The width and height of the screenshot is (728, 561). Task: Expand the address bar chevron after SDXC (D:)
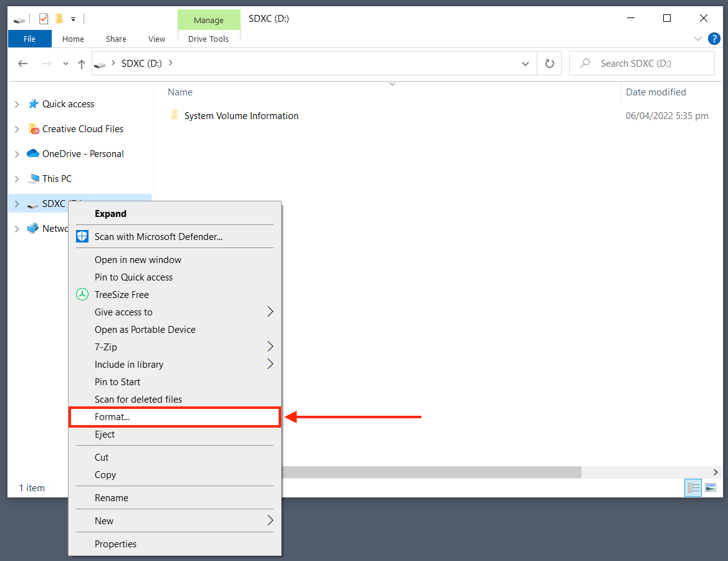pyautogui.click(x=171, y=63)
